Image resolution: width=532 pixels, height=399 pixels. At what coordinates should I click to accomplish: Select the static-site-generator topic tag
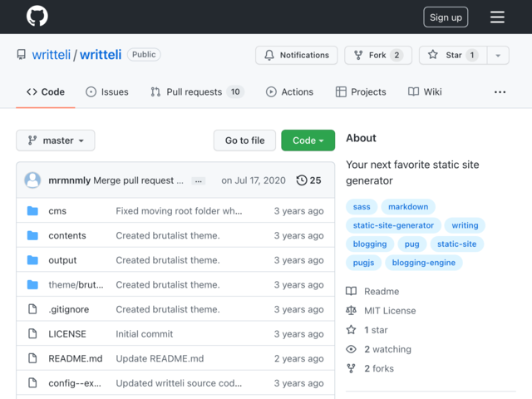(393, 225)
